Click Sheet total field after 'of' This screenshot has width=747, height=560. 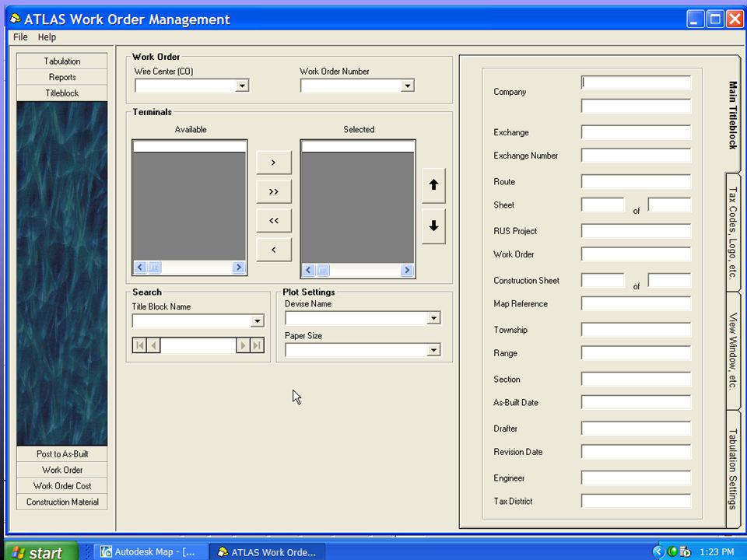tap(669, 205)
